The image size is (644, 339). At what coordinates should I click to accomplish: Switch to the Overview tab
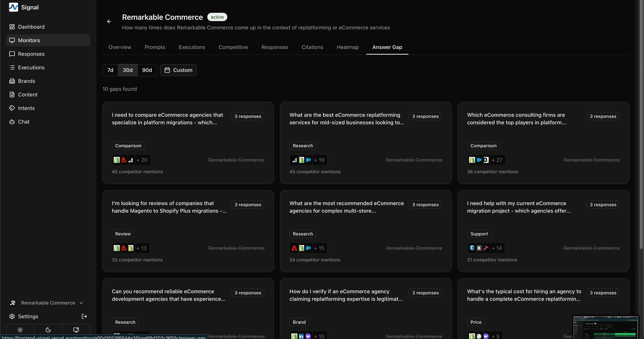[x=120, y=47]
